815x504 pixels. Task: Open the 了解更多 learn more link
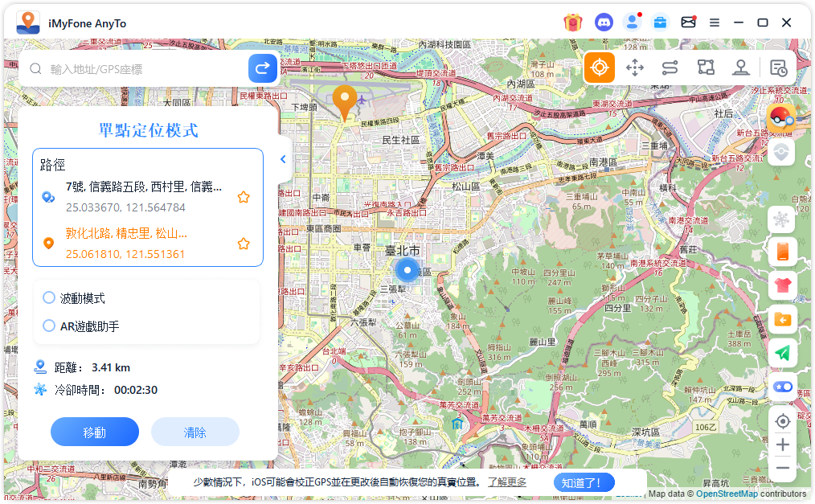pos(507,482)
